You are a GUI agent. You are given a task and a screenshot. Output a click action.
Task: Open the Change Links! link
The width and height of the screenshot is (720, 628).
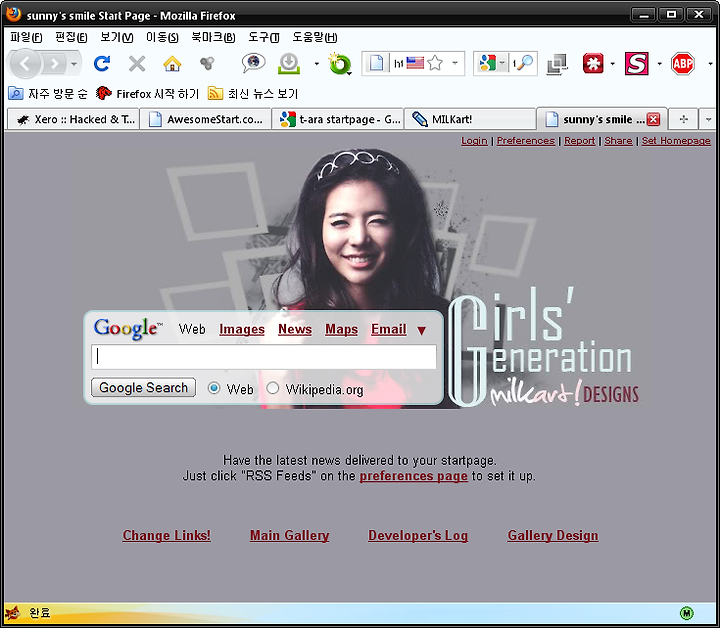(166, 535)
